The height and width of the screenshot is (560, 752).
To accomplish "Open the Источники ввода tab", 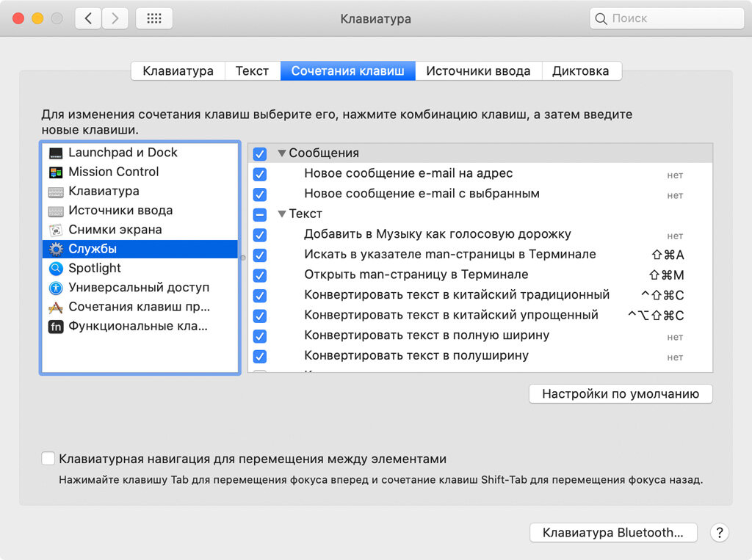I will (x=478, y=71).
